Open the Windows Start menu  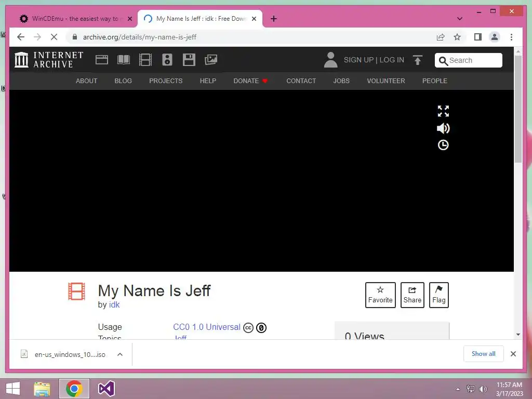point(13,389)
